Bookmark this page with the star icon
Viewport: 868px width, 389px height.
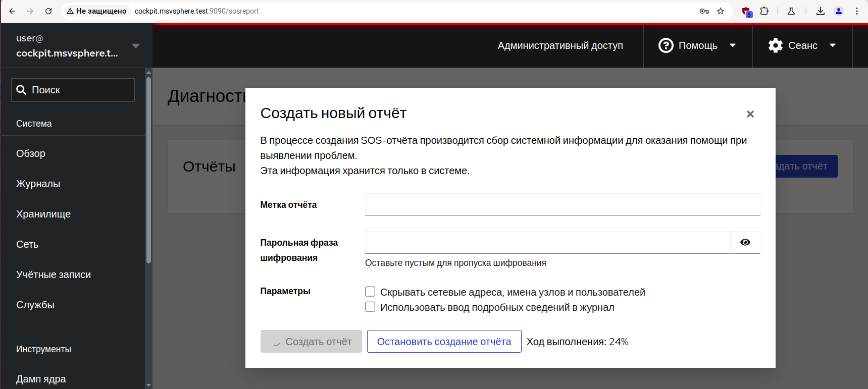(x=721, y=11)
